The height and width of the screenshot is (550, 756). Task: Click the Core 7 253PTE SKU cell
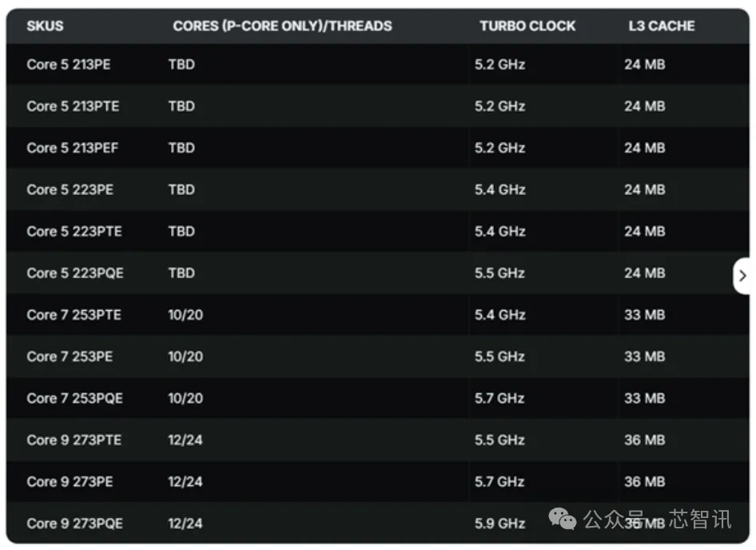pos(74,315)
